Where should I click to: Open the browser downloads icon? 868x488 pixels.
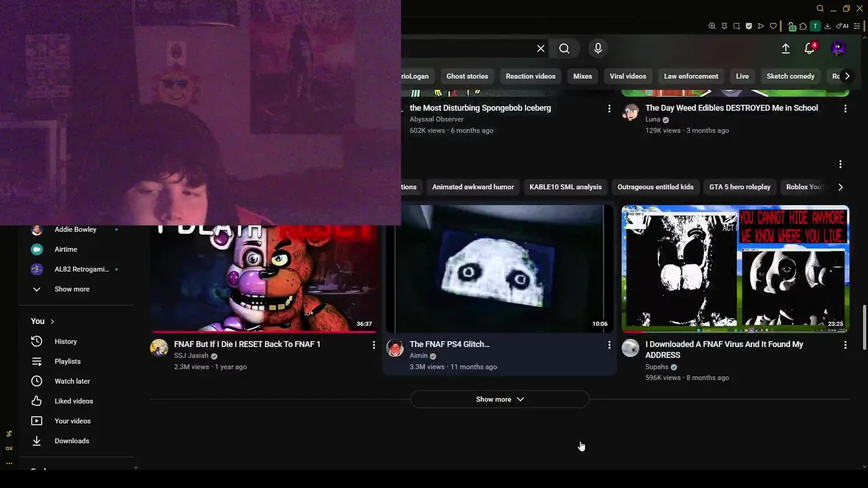click(828, 26)
